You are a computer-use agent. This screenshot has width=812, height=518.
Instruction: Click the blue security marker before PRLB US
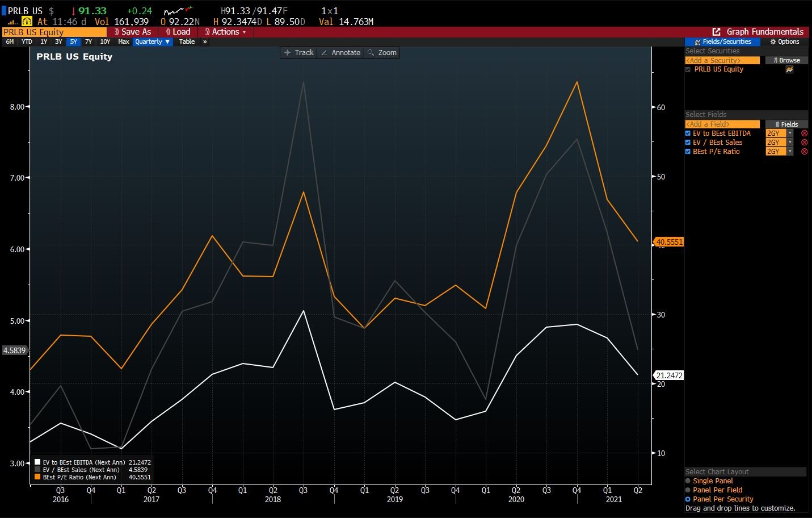tap(3, 11)
